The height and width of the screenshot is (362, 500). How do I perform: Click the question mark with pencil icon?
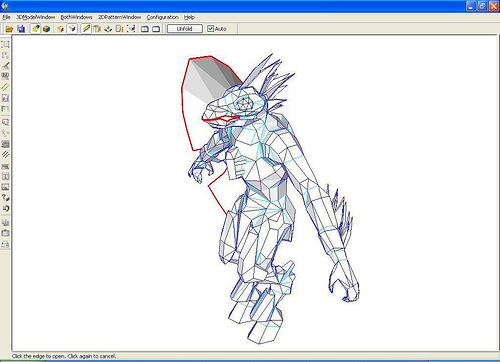[x=5, y=198]
